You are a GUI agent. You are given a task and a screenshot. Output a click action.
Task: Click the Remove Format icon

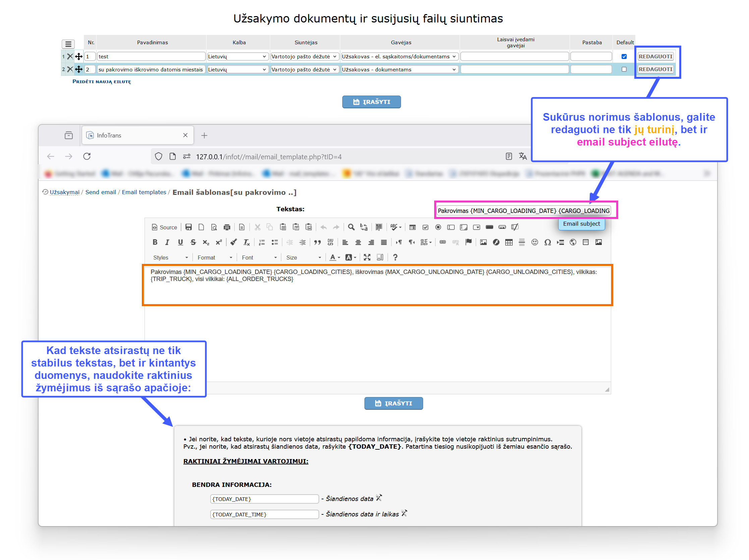point(246,242)
